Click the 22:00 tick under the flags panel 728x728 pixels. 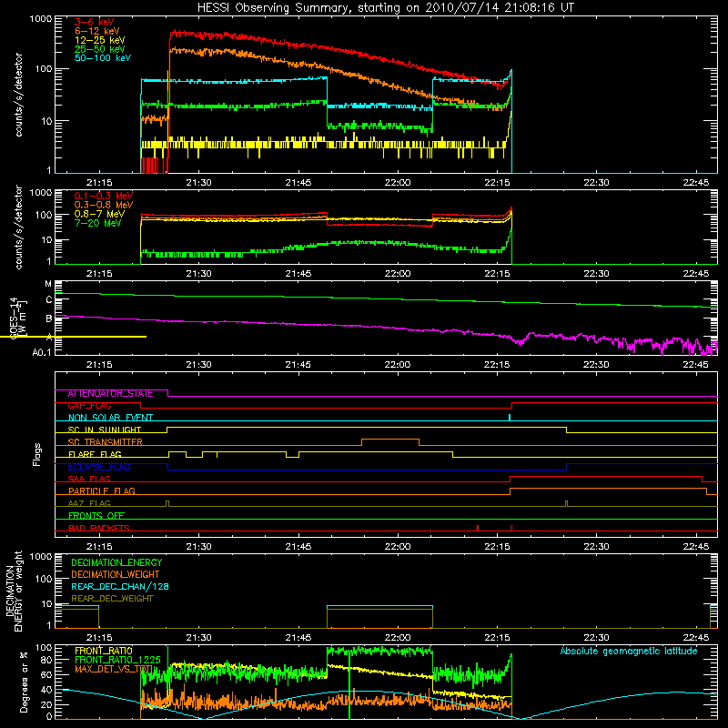click(398, 547)
